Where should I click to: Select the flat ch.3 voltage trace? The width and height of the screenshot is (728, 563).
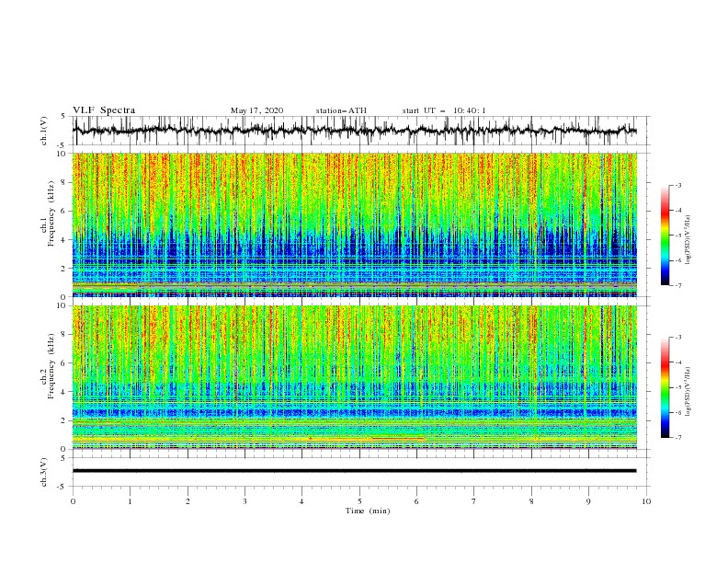[x=355, y=471]
